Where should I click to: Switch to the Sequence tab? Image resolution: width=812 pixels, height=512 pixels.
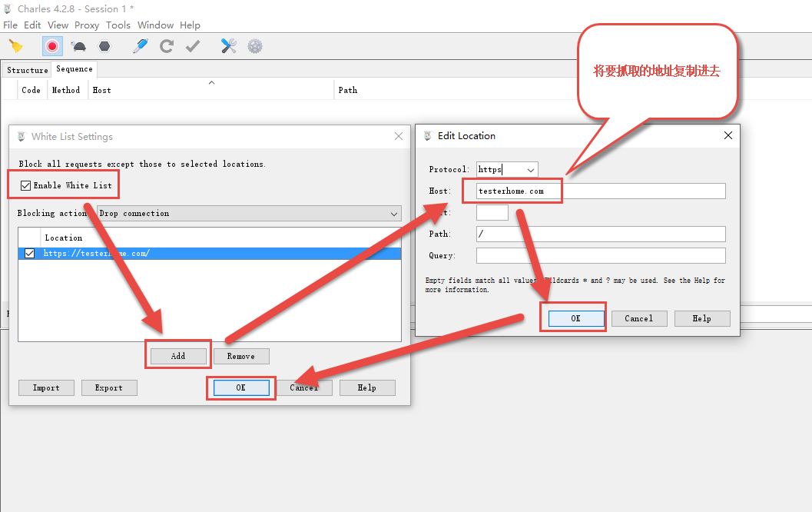(x=74, y=69)
